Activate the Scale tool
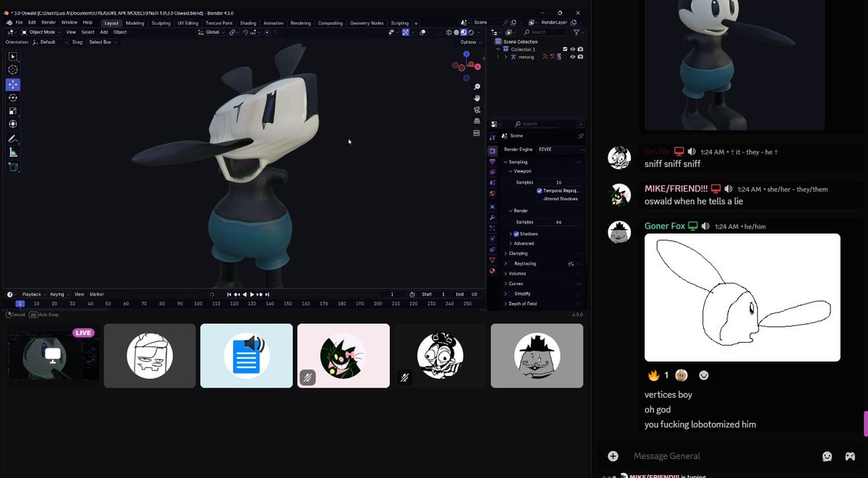Image resolution: width=868 pixels, height=478 pixels. (x=13, y=111)
